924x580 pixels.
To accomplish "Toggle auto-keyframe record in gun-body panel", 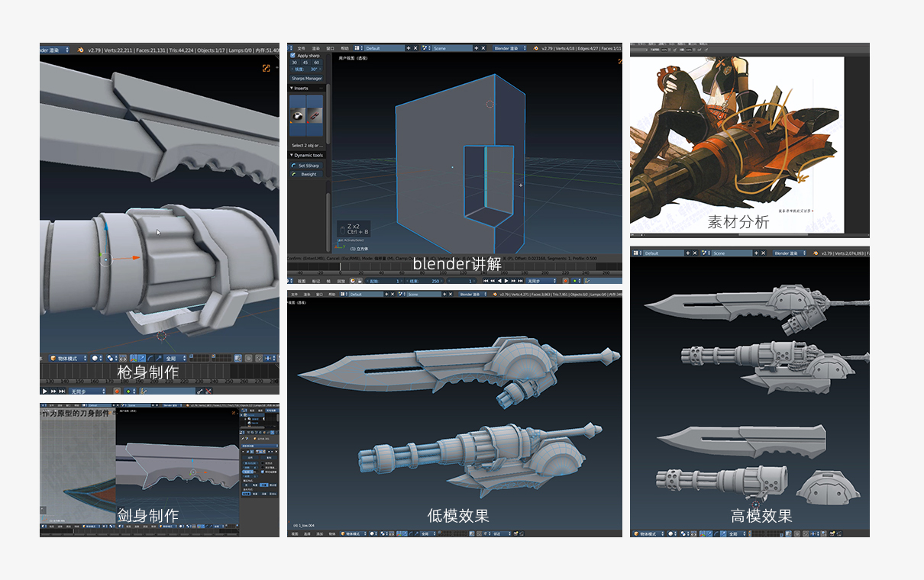I will point(117,391).
